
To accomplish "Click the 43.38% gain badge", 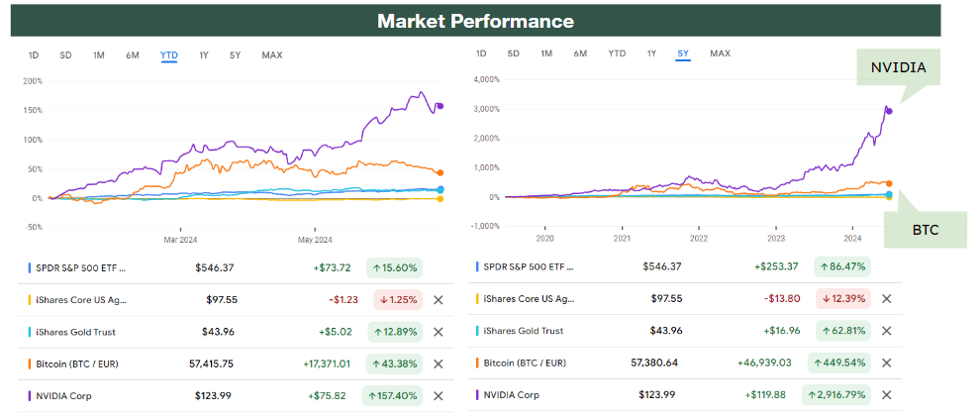I will pyautogui.click(x=394, y=364).
